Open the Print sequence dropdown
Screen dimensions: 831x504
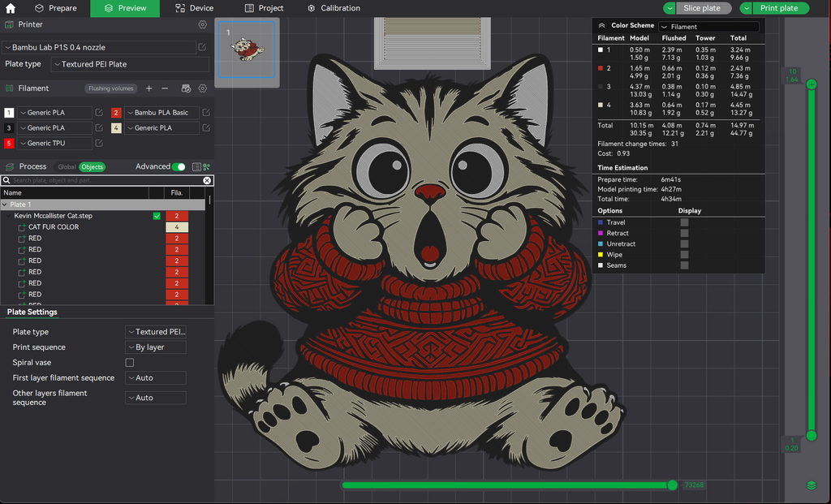156,347
